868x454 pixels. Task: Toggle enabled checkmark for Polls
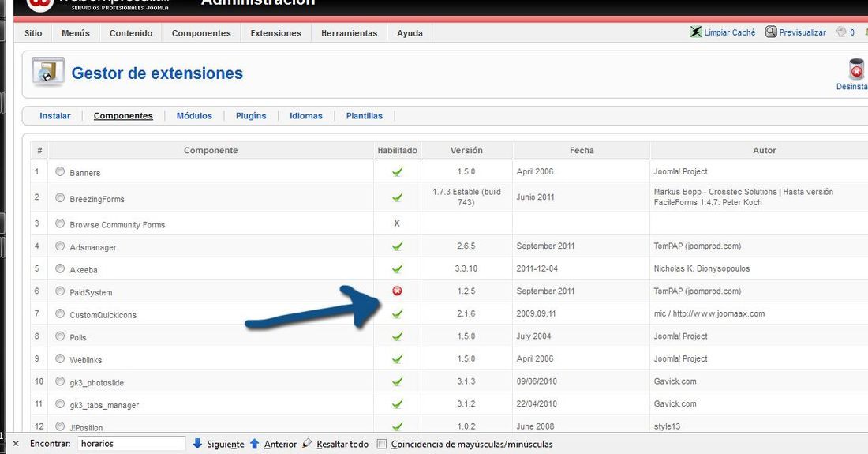coord(397,336)
